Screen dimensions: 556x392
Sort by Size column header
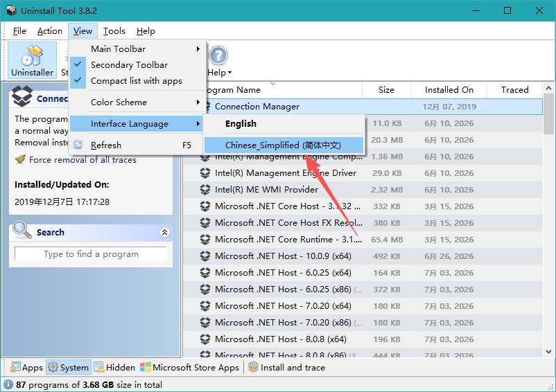point(386,90)
